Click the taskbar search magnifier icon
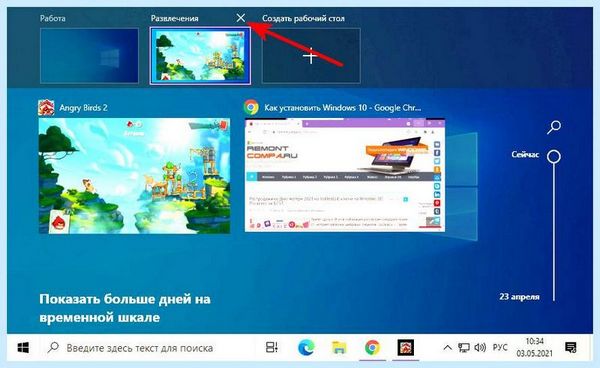The height and width of the screenshot is (368, 600). 53,347
